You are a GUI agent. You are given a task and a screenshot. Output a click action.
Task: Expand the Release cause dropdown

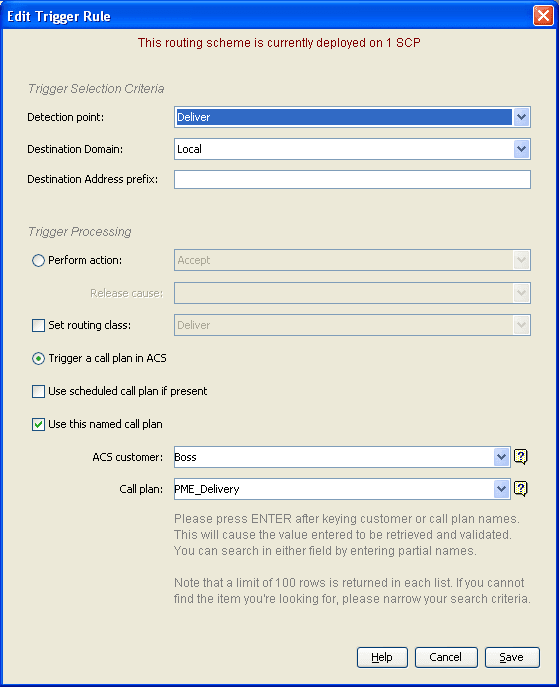[x=521, y=293]
